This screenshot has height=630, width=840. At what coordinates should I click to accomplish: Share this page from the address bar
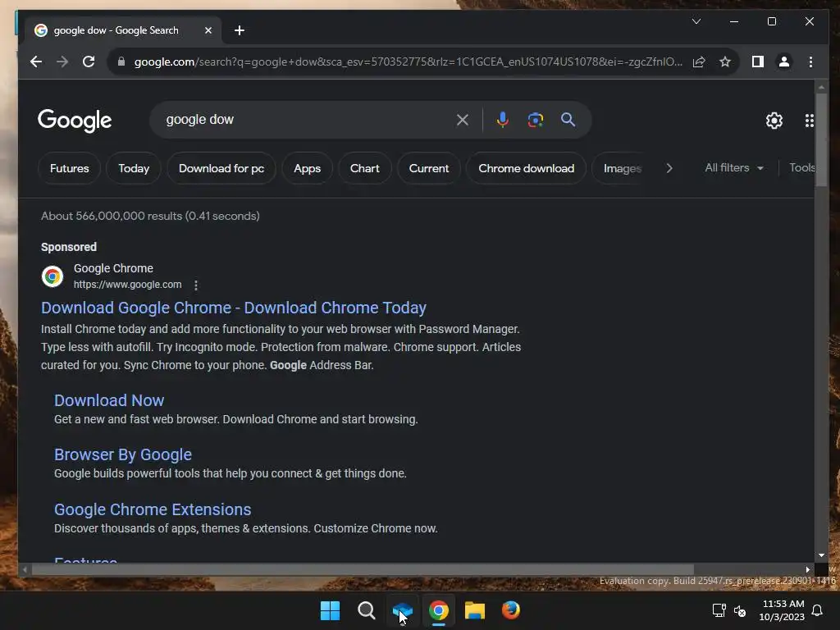click(699, 62)
